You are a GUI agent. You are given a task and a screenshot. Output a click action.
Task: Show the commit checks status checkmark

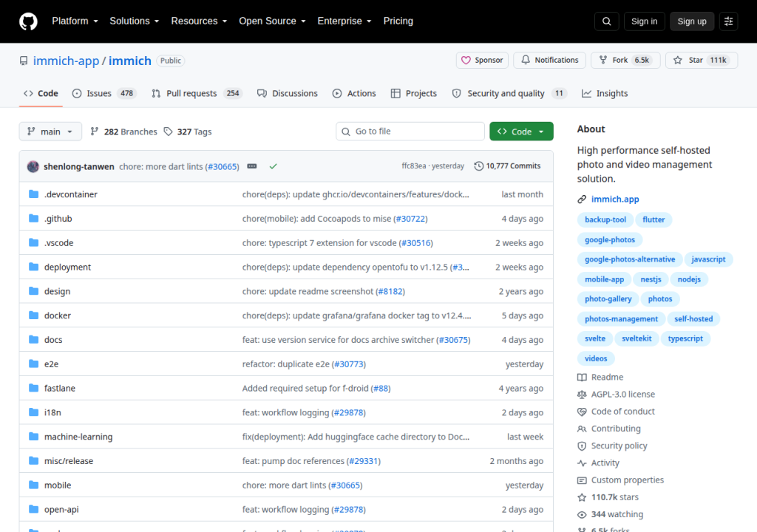coord(274,166)
